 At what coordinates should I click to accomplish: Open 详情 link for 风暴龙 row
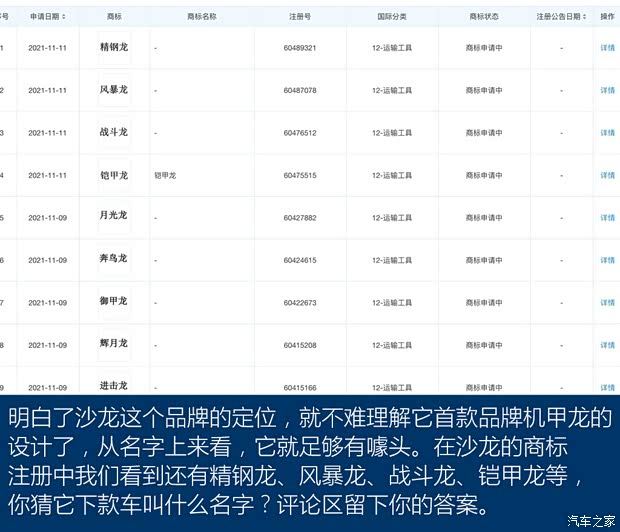click(x=607, y=90)
